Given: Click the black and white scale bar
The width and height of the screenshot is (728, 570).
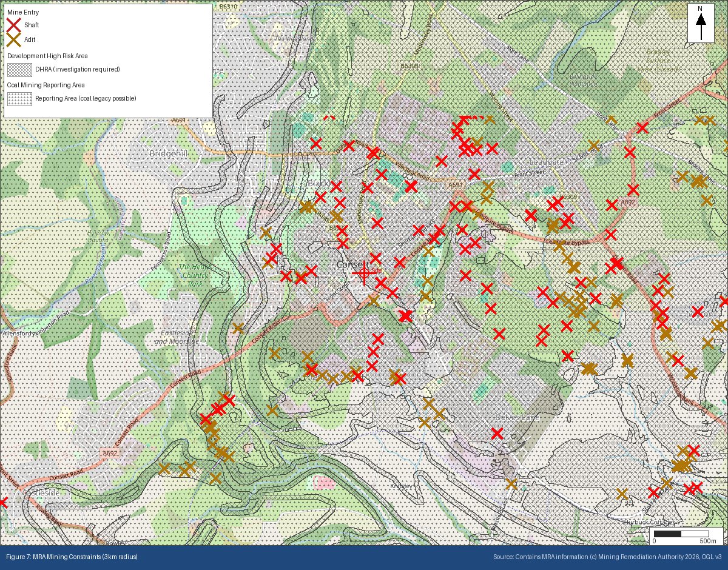Looking at the screenshot, I should (681, 534).
